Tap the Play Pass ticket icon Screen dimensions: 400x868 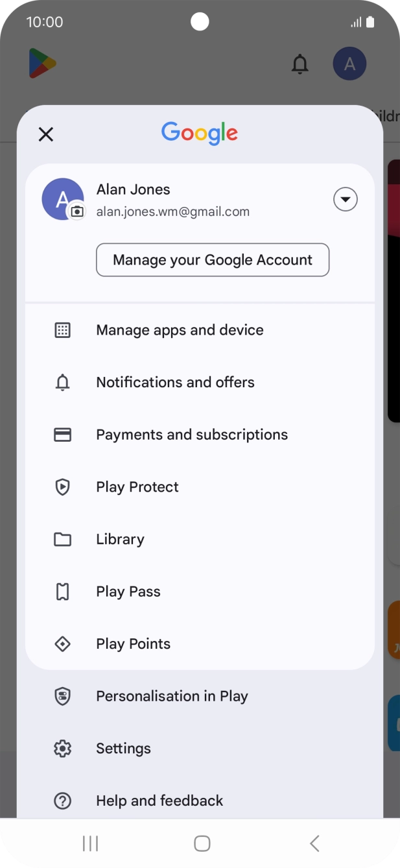(62, 592)
